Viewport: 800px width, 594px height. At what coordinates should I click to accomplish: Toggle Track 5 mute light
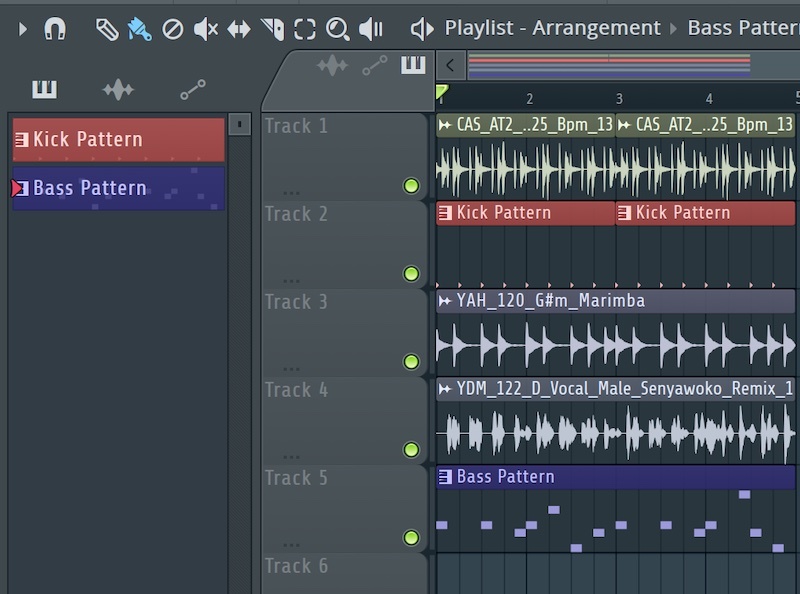tap(411, 538)
